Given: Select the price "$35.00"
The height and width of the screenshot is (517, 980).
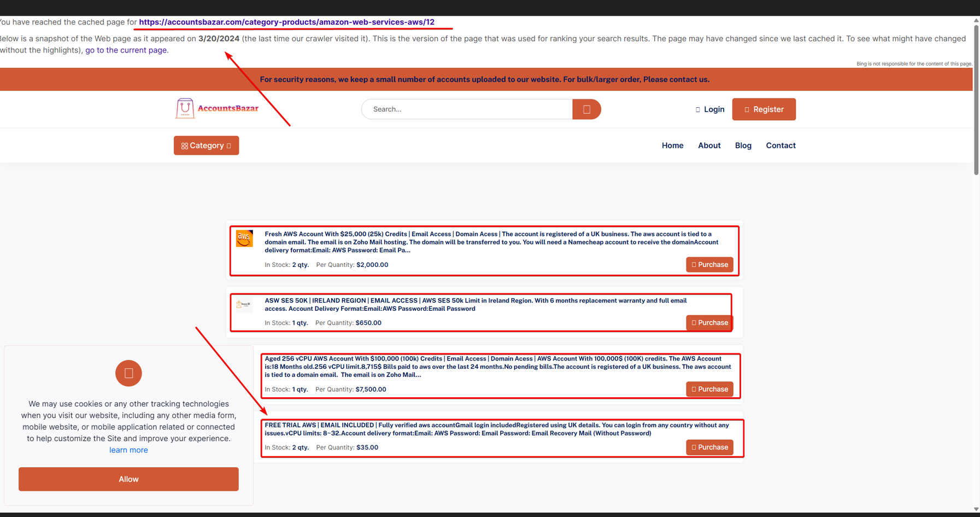Looking at the screenshot, I should [x=367, y=448].
